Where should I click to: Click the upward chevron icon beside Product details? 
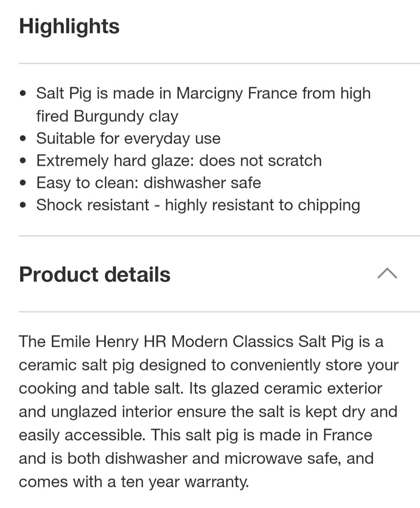[387, 274]
